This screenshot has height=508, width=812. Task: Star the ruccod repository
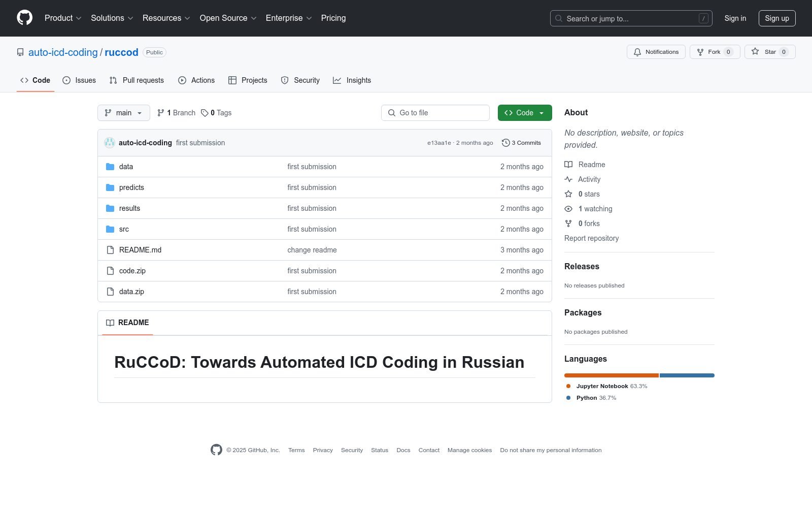(x=770, y=52)
